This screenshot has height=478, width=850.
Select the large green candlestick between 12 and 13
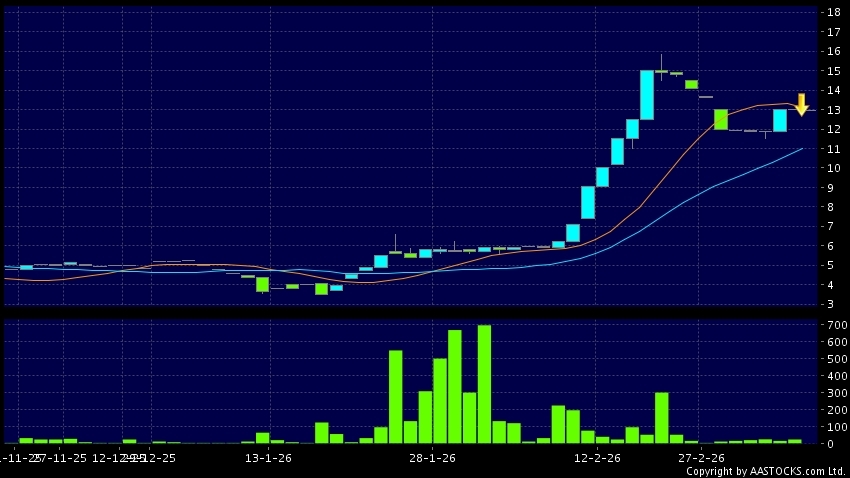[x=720, y=119]
